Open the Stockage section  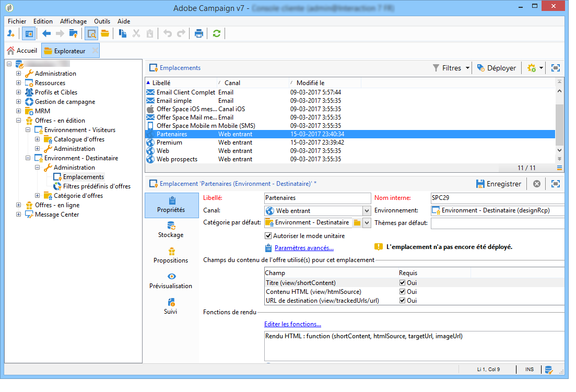[x=171, y=230]
